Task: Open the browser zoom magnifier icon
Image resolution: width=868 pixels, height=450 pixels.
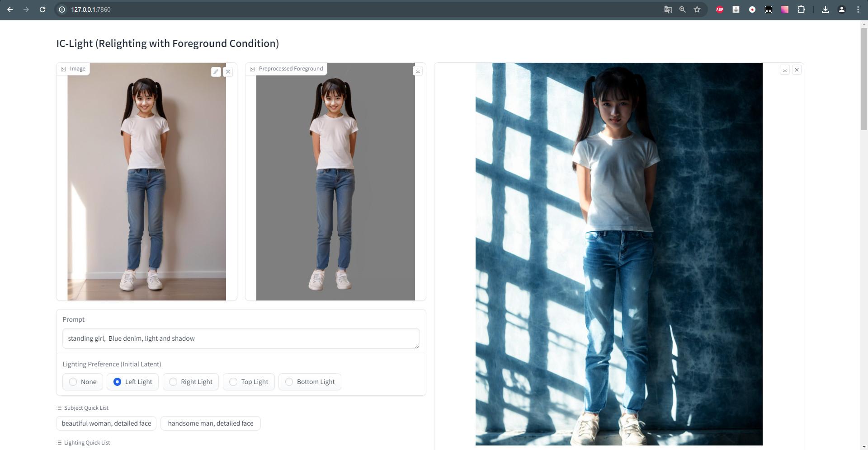Action: click(x=682, y=9)
